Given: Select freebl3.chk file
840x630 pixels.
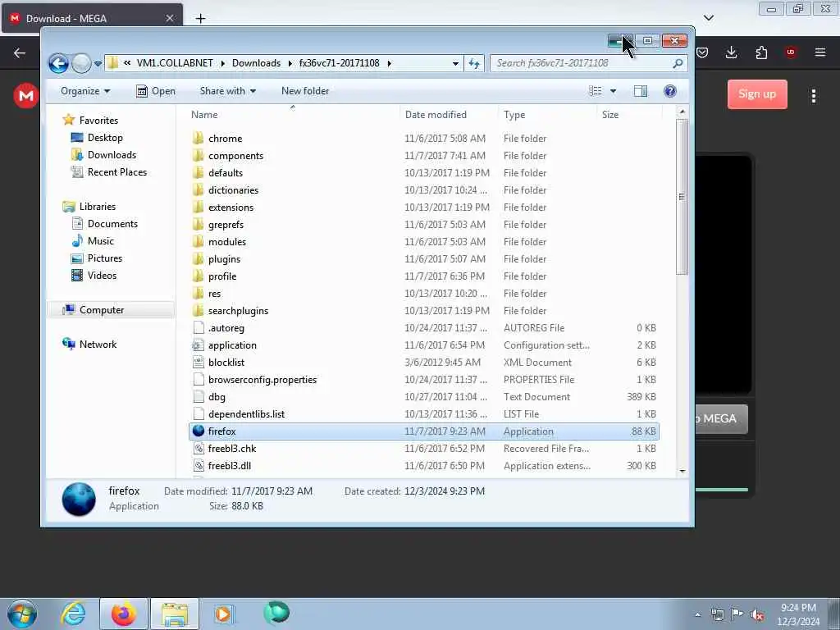Looking at the screenshot, I should [232, 449].
